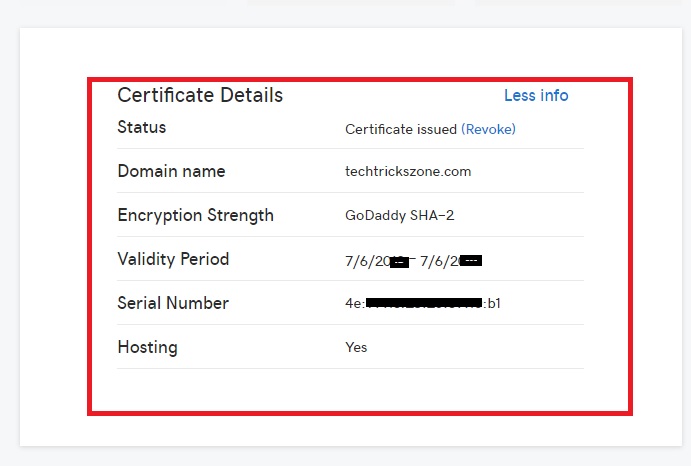This screenshot has width=691, height=466.
Task: Click the b1 serial number ending
Action: coord(493,304)
